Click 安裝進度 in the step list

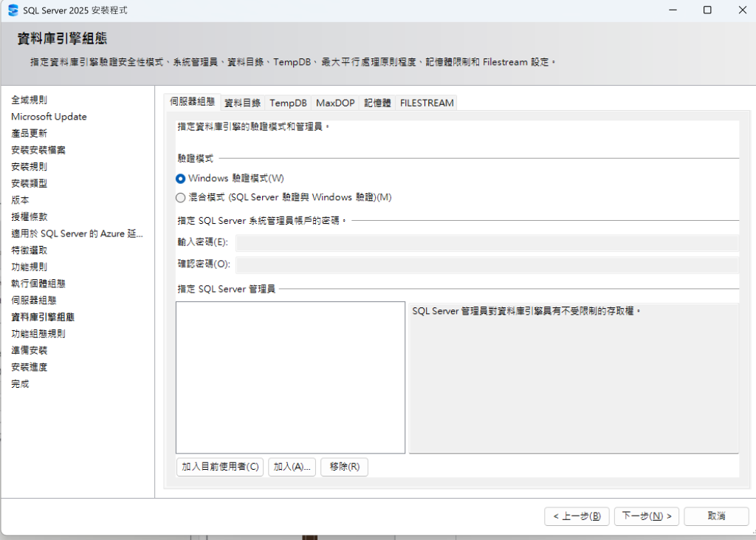(x=29, y=367)
